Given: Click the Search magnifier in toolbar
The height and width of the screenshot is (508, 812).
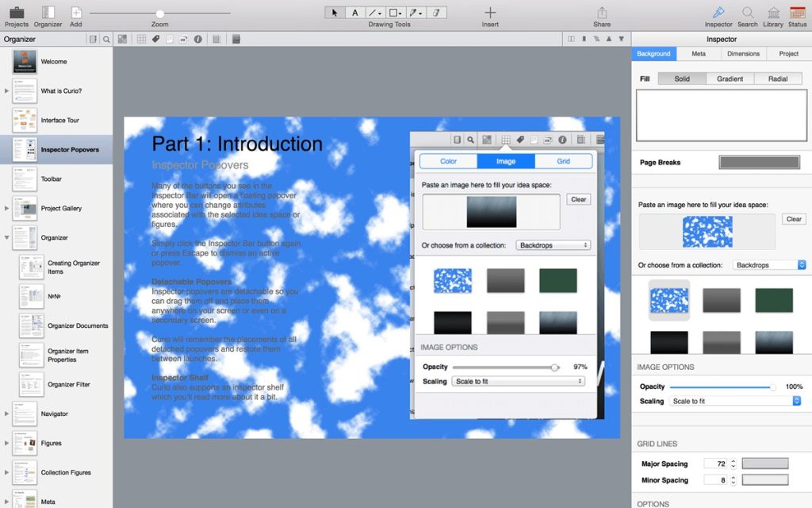Looking at the screenshot, I should (x=748, y=13).
